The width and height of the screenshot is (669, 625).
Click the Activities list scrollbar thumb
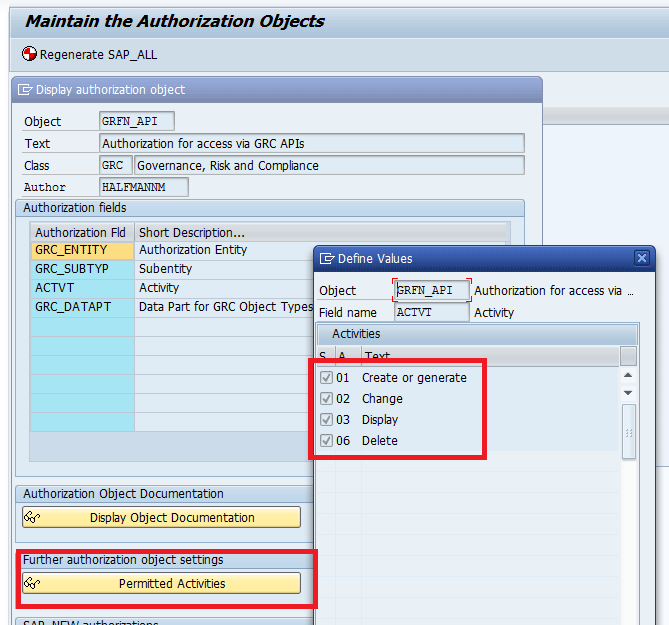(x=629, y=432)
